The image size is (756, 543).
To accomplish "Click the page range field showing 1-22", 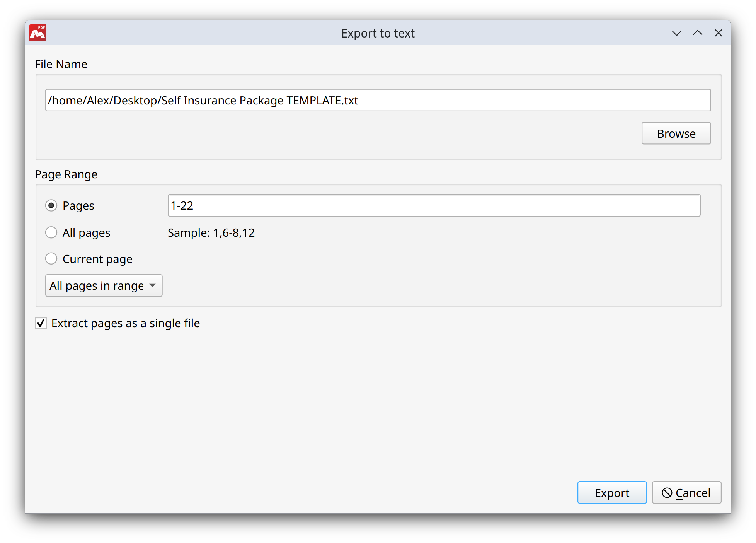I will point(433,205).
